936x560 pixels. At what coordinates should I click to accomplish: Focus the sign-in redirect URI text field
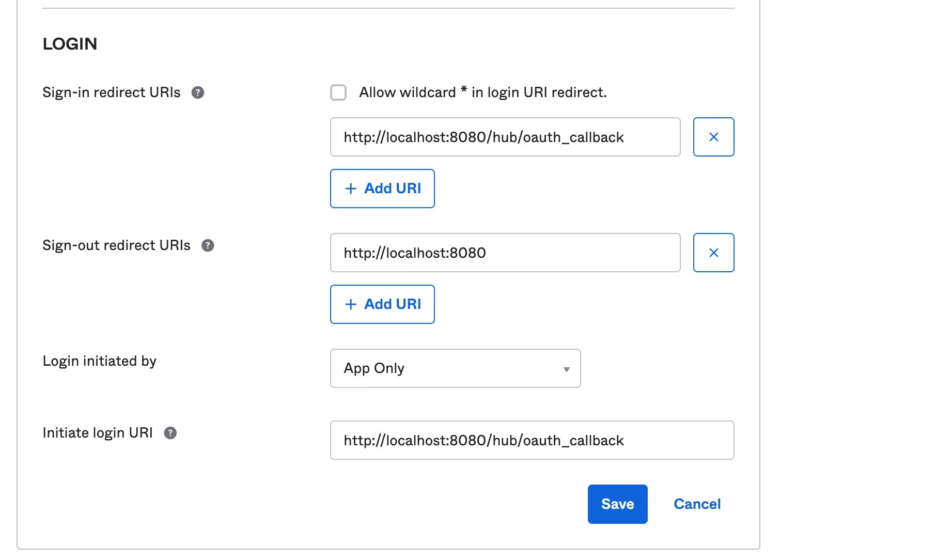click(505, 137)
